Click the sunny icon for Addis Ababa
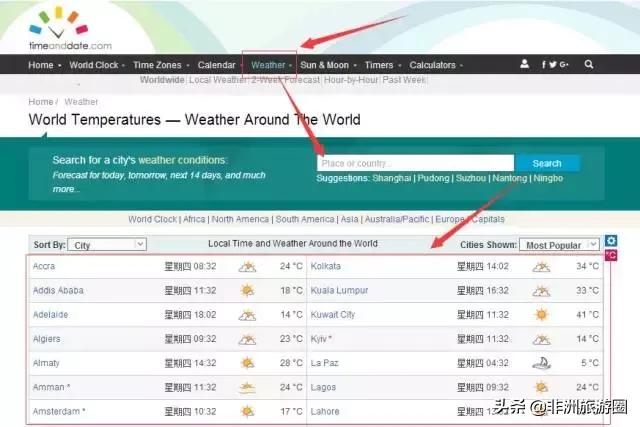The width and height of the screenshot is (640, 427). (x=247, y=291)
